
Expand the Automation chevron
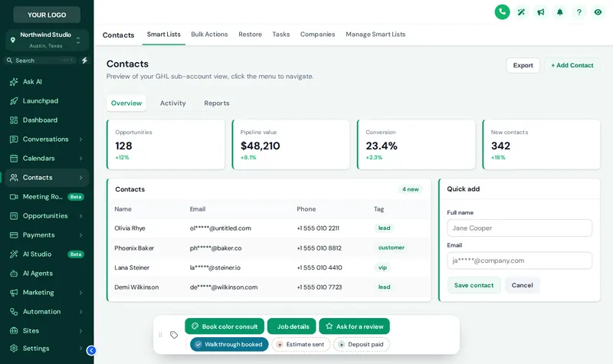click(80, 312)
